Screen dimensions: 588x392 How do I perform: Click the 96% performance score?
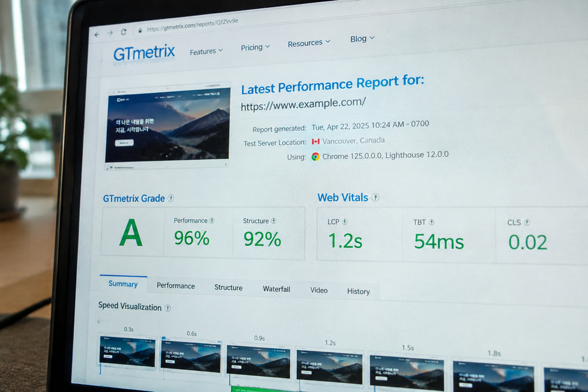[x=192, y=238]
